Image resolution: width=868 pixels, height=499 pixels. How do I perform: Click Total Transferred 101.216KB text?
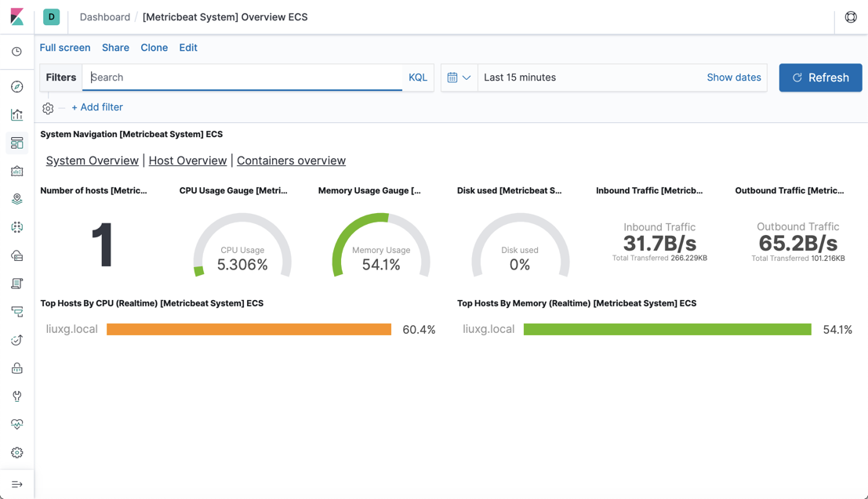(798, 259)
